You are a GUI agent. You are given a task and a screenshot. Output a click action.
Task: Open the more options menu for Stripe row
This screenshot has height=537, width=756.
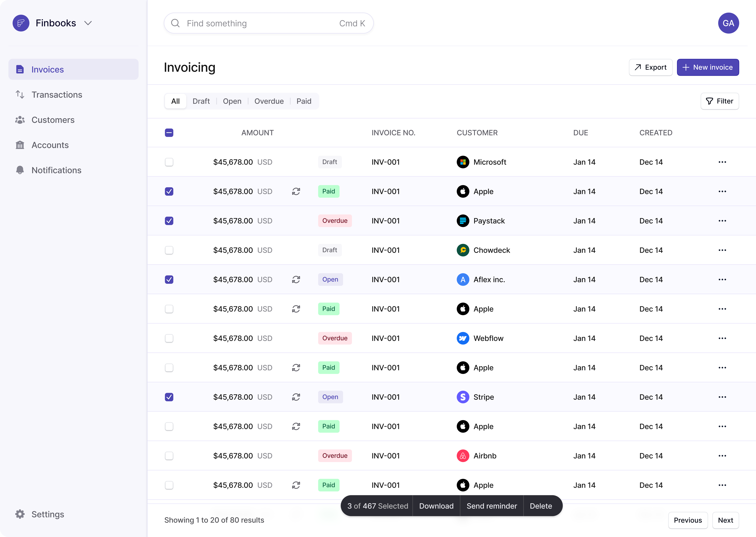pyautogui.click(x=722, y=397)
